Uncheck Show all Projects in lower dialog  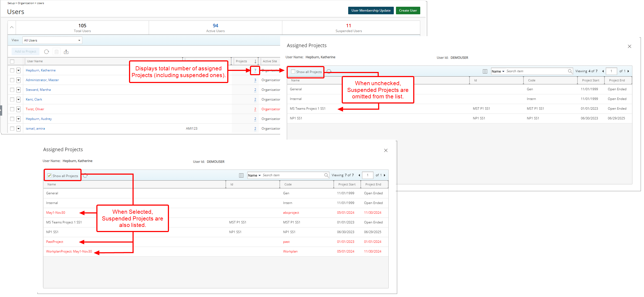(49, 176)
